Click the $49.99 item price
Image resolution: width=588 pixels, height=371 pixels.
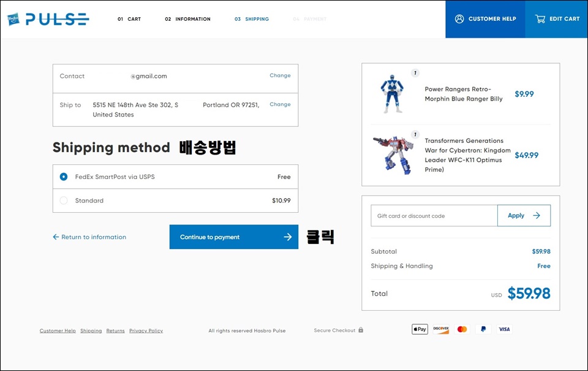pos(527,155)
